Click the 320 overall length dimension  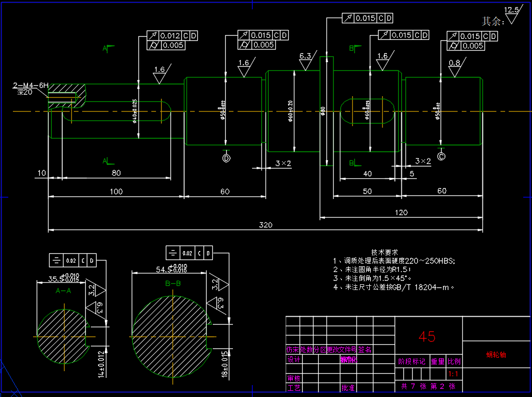pos(265,225)
